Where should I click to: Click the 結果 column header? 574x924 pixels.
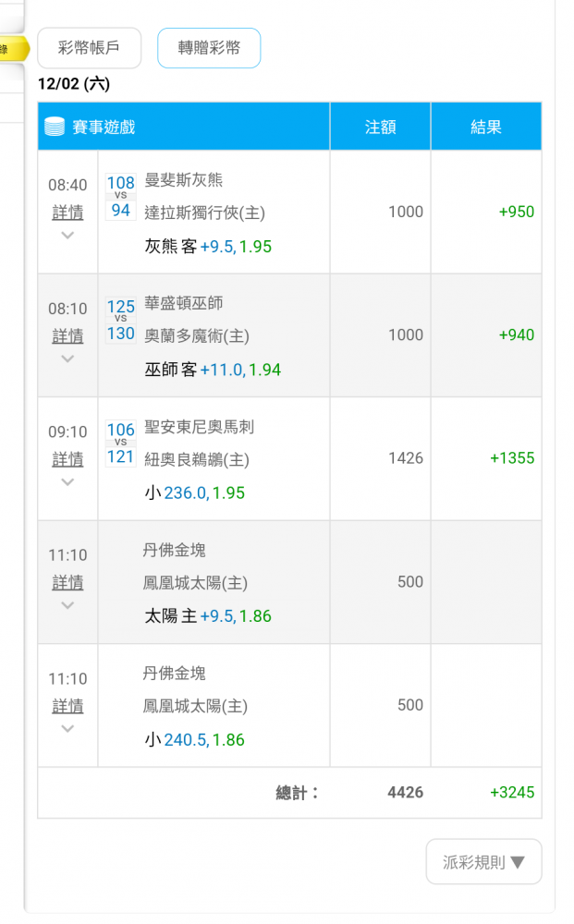tap(486, 127)
